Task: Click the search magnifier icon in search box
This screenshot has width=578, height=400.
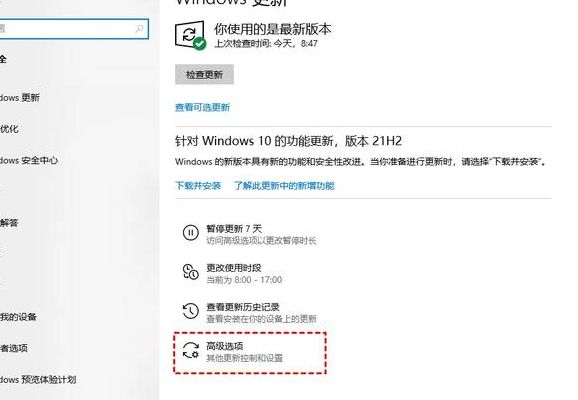Action: click(139, 29)
